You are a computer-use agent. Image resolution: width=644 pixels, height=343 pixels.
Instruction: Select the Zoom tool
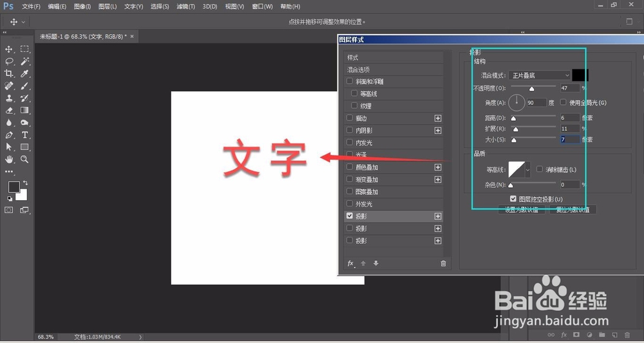click(24, 159)
